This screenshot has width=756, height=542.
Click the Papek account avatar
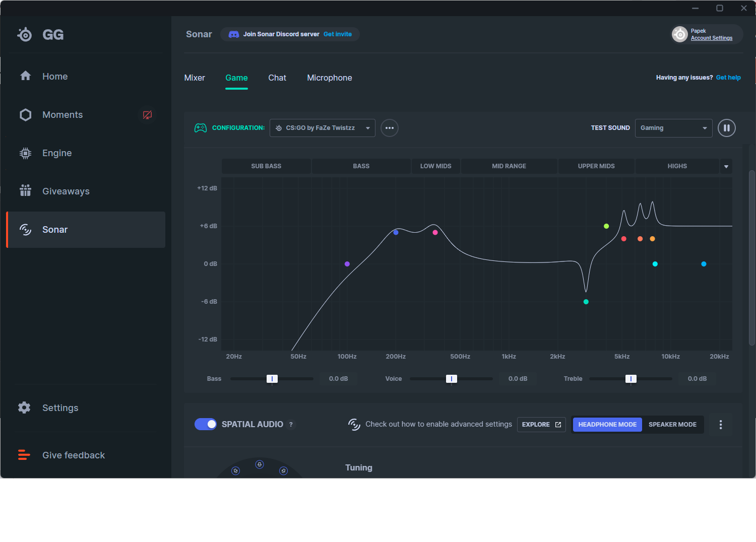pyautogui.click(x=680, y=34)
